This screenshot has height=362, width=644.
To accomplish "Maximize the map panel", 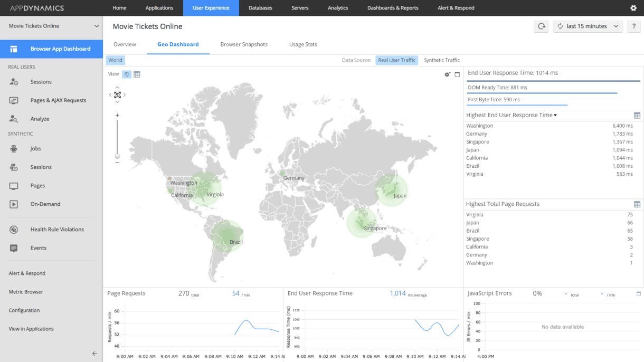I will tap(457, 74).
